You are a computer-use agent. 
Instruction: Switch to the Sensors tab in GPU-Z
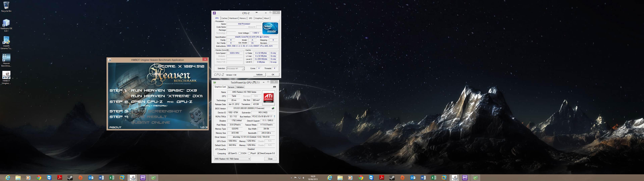click(231, 87)
